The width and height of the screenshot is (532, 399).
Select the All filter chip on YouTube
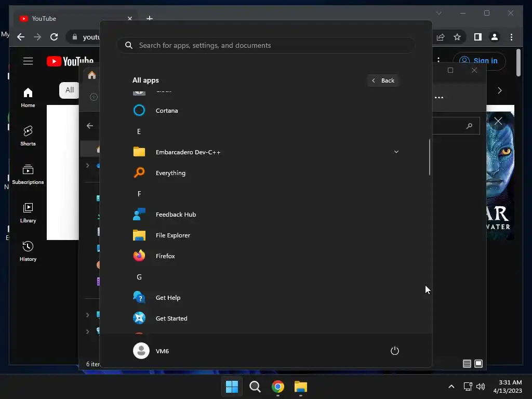[69, 90]
